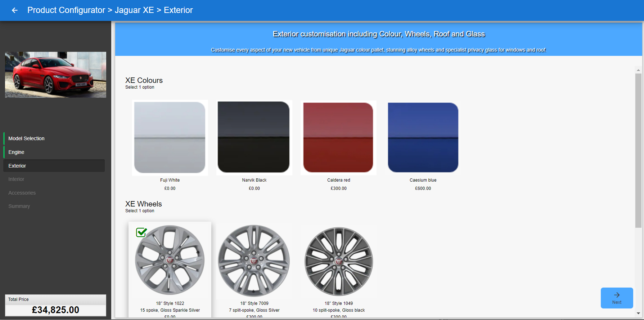Click the £0.00 price under Fuji White
The height and width of the screenshot is (320, 644).
(170, 188)
